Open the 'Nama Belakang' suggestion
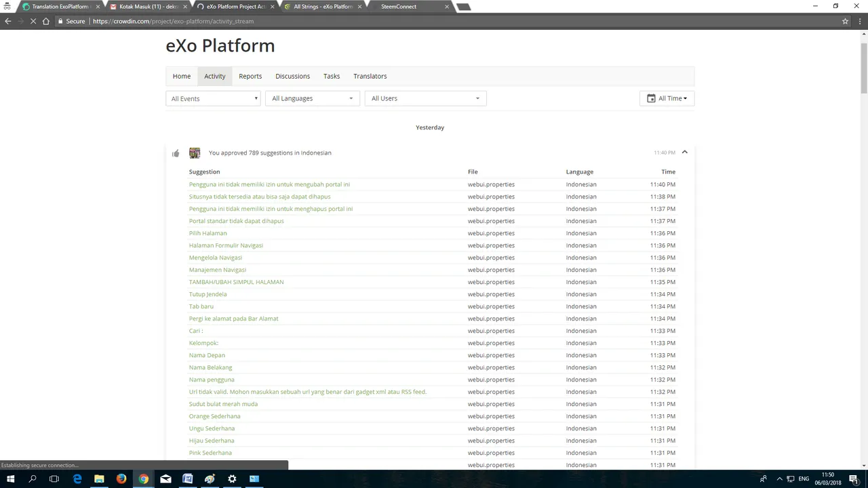The image size is (868, 488). coord(210,367)
